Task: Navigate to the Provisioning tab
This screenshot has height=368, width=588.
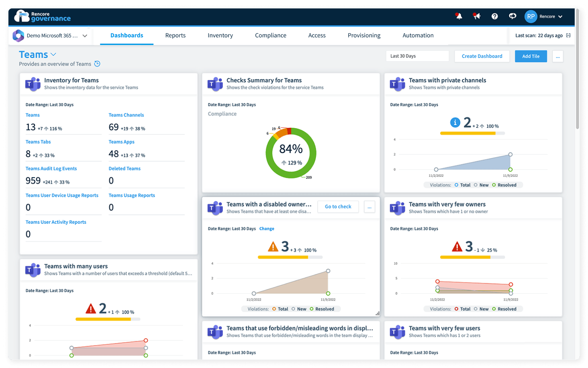Action: [x=364, y=35]
